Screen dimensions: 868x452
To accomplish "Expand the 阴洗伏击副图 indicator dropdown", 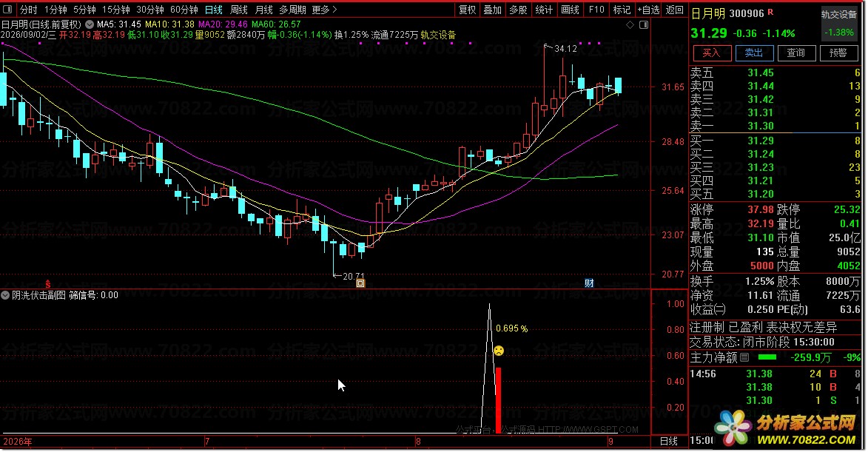I will coord(5,295).
